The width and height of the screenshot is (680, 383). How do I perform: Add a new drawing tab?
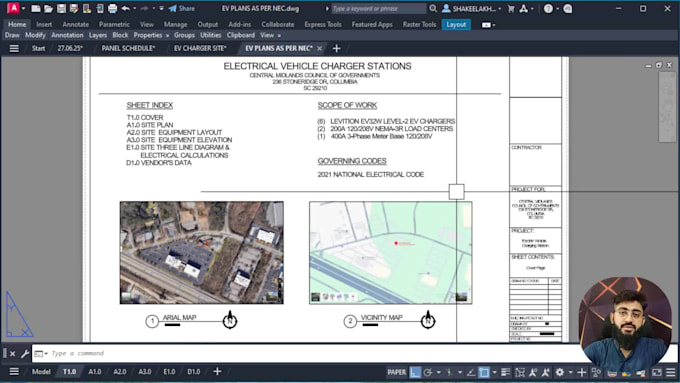pos(336,49)
